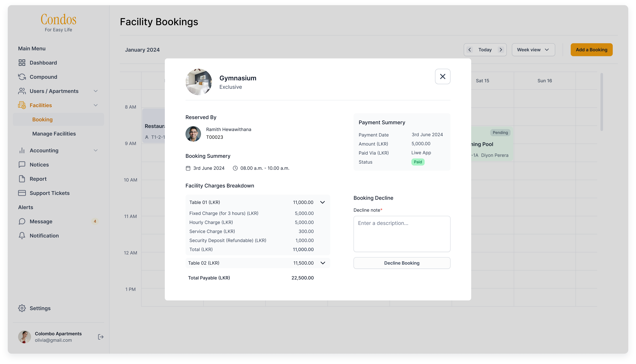
Task: Click the logout icon beside Colombo Apartments
Action: coord(101,337)
